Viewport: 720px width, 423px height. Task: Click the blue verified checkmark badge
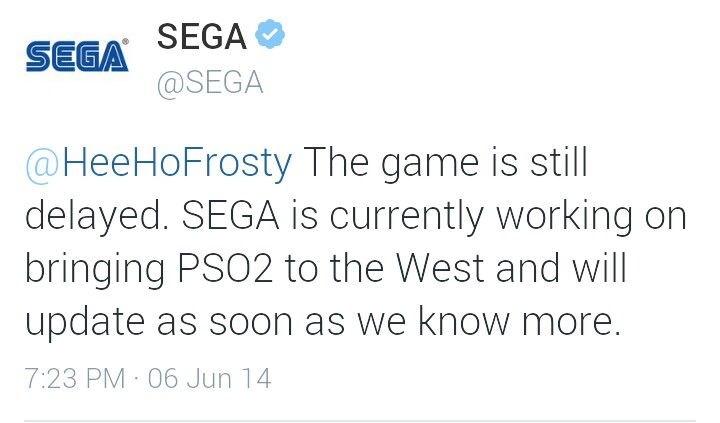point(270,34)
